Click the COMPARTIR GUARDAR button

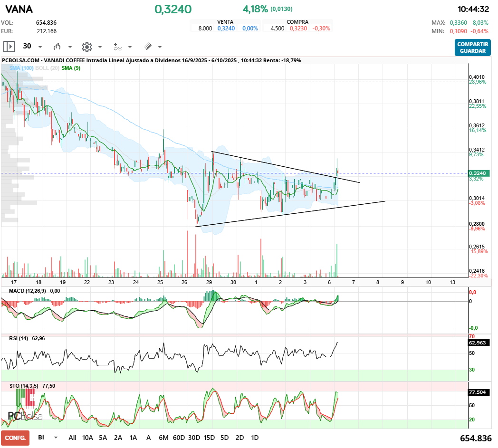(473, 48)
